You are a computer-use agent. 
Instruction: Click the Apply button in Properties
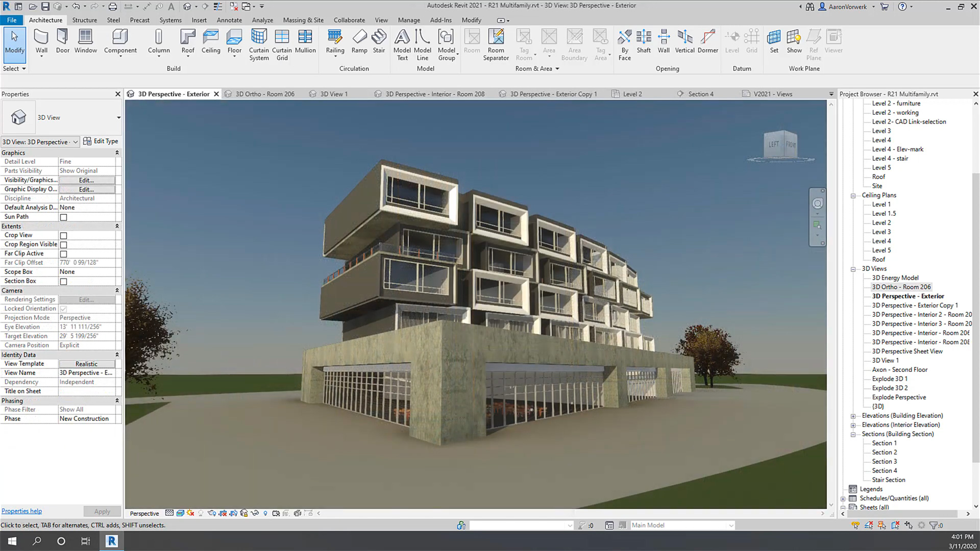[x=102, y=511]
